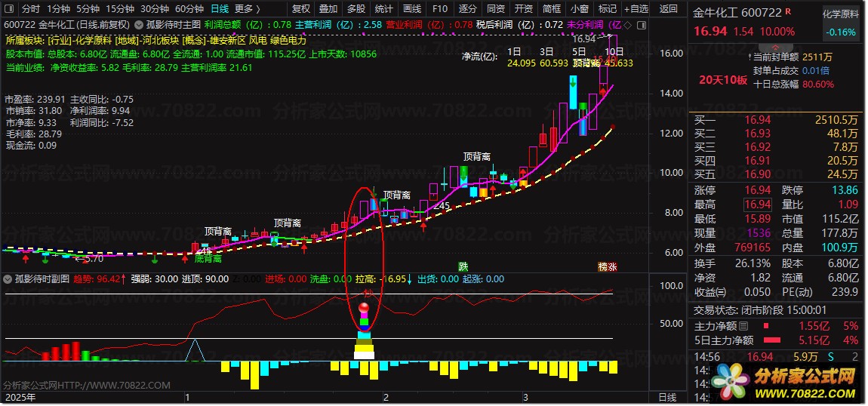Select the 日线 daily period
This screenshot has width=868, height=406.
point(219,9)
